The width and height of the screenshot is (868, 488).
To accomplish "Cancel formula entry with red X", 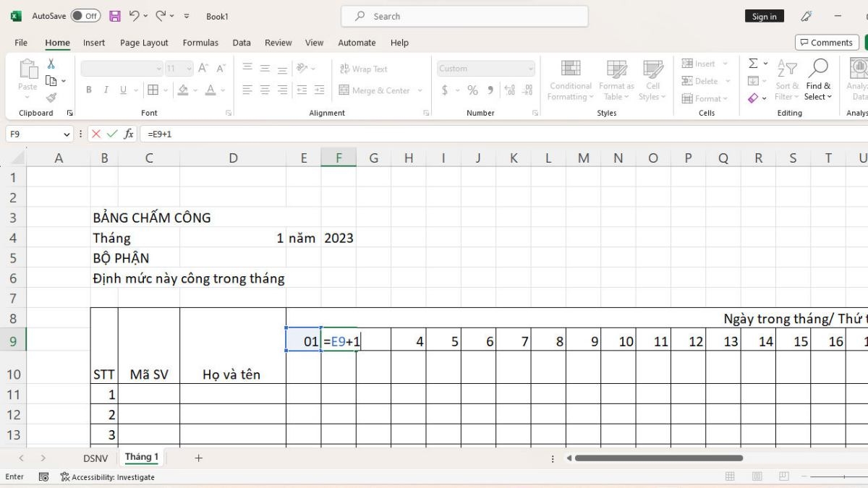I will (95, 134).
